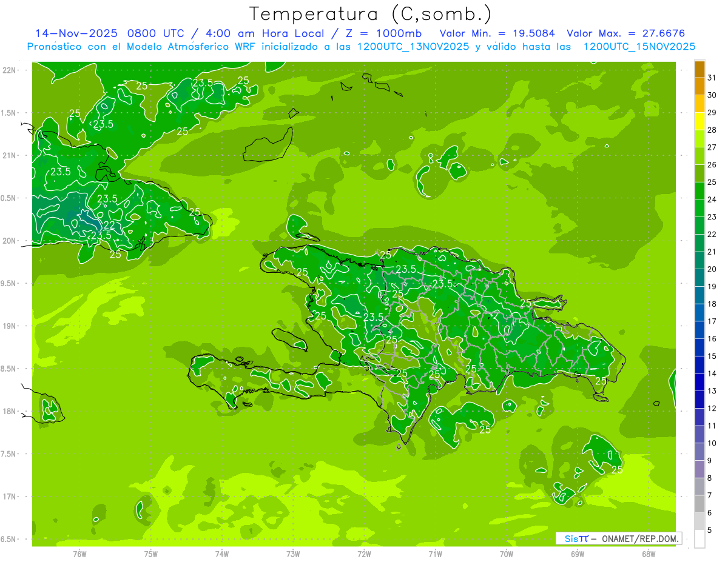Pick the purple swatch between 9 and 10
The height and width of the screenshot is (562, 728).
coord(699,452)
